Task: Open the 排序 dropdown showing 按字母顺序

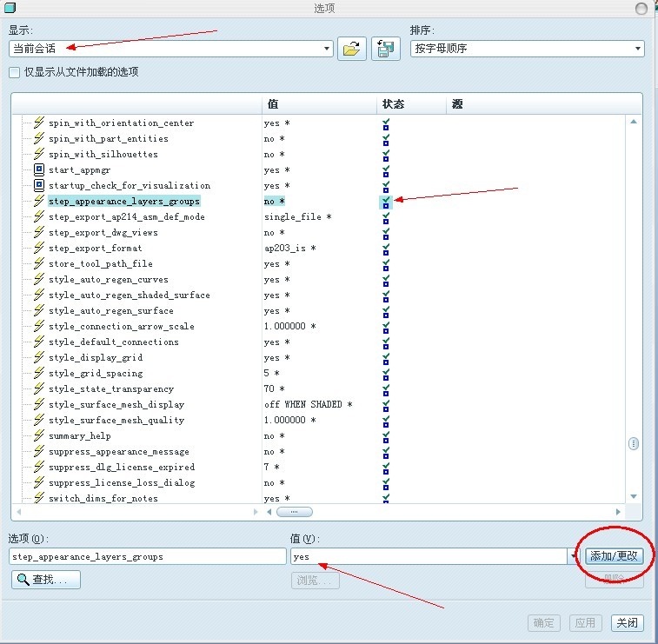Action: tap(527, 49)
